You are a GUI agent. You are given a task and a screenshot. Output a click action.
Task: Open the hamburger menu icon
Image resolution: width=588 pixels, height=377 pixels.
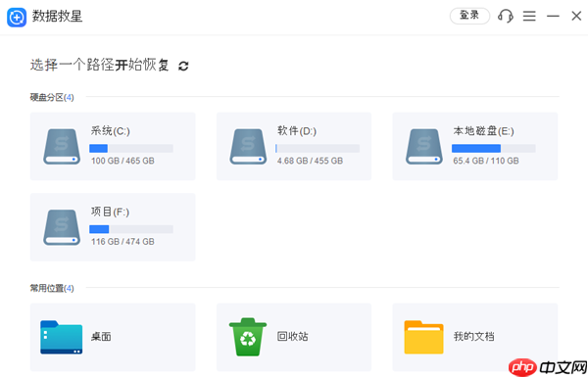tap(529, 16)
